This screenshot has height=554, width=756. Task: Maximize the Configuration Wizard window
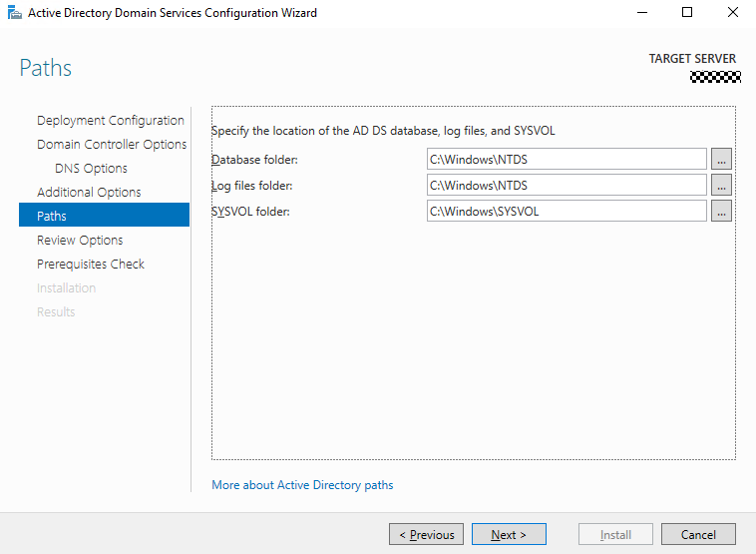coord(687,13)
